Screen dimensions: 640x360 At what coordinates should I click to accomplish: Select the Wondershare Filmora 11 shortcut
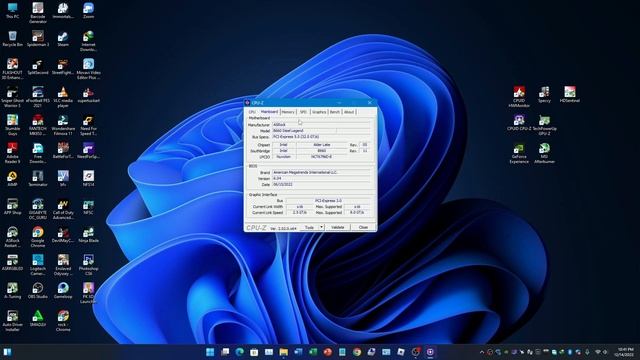tap(63, 124)
